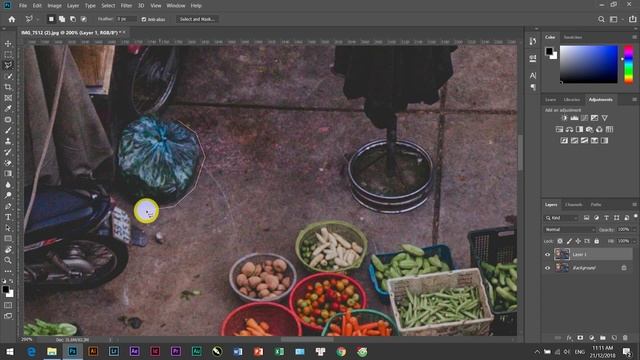Open the Layers panel menu
The image size is (640, 360).
pos(634,204)
